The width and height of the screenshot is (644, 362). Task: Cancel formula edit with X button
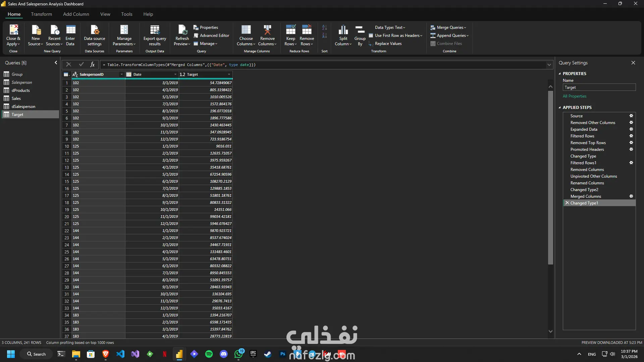[68, 64]
